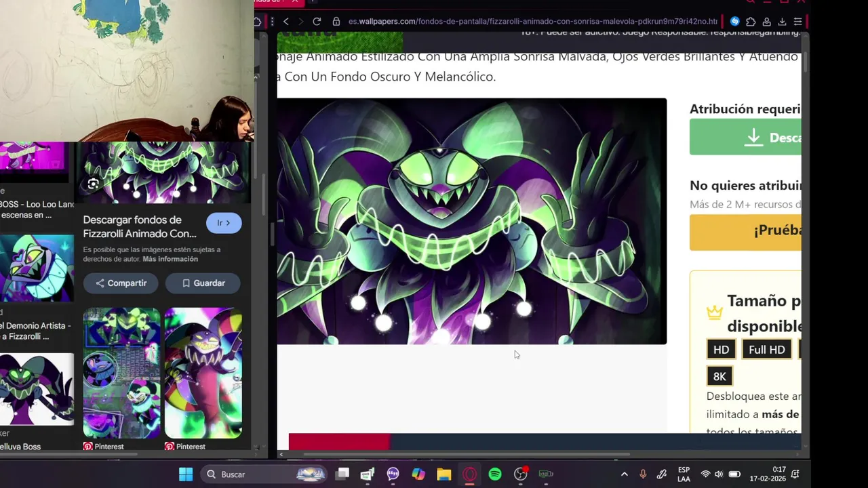Click the blue extension icon in toolbar
This screenshot has width=868, height=488.
pyautogui.click(x=734, y=22)
